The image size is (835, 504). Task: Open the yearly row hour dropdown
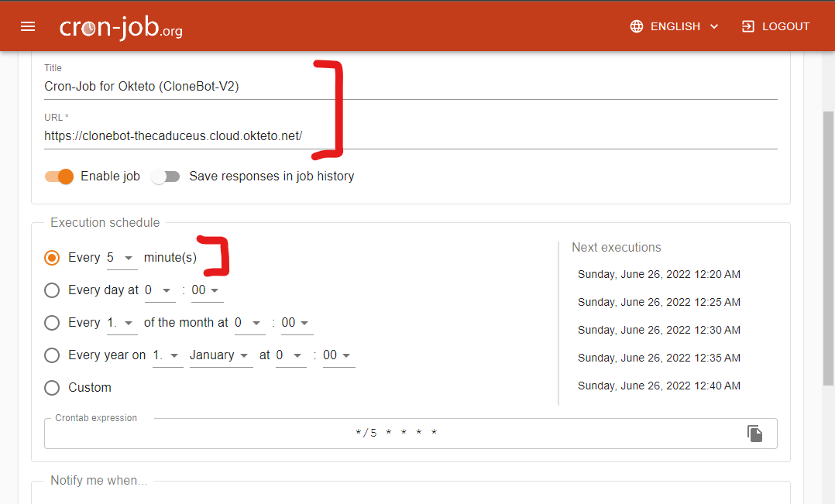[x=290, y=355]
